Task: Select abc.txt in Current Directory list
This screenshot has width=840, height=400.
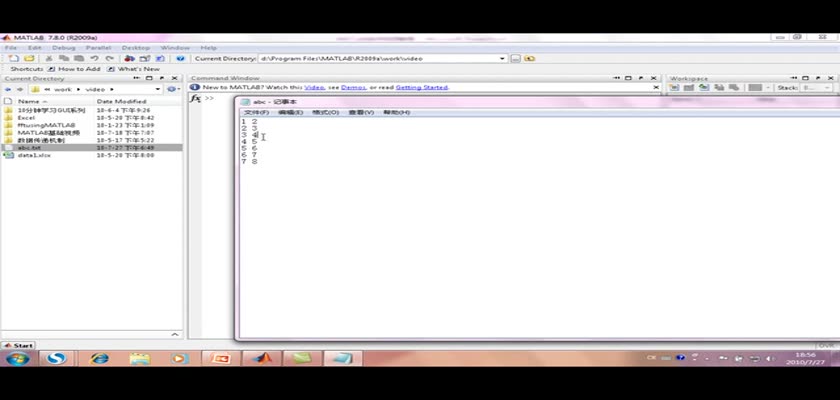Action: pyautogui.click(x=92, y=148)
